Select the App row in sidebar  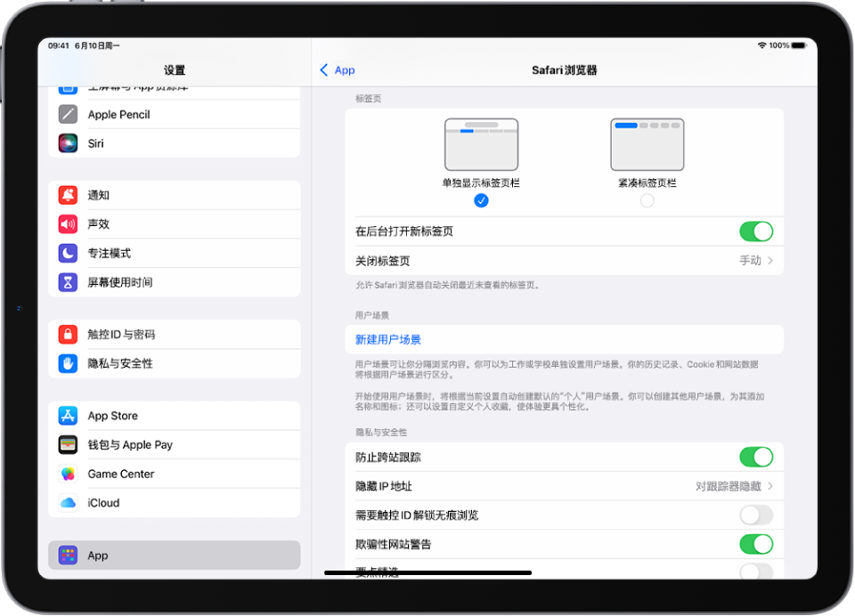coord(174,555)
